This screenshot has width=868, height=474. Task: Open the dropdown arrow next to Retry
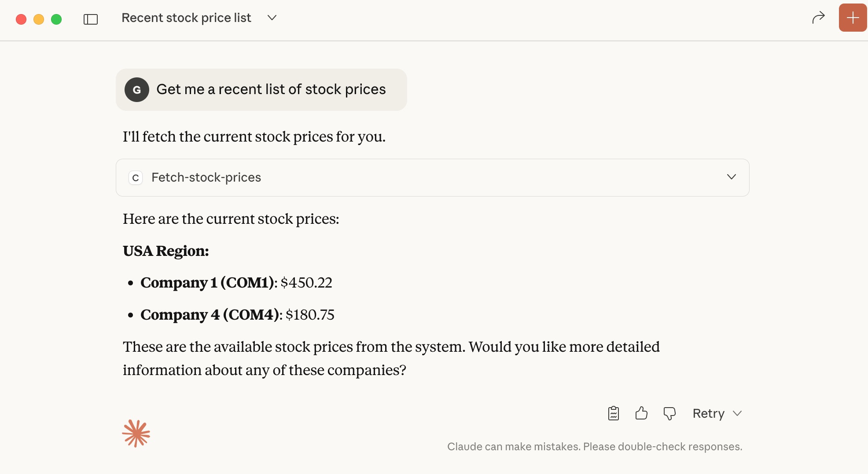point(737,413)
